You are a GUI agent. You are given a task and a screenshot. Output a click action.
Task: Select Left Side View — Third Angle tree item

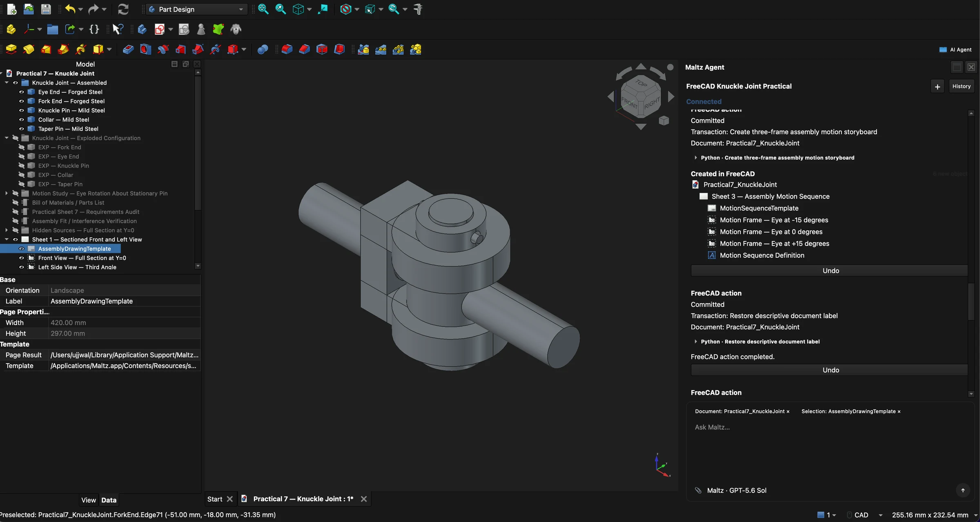pos(77,267)
